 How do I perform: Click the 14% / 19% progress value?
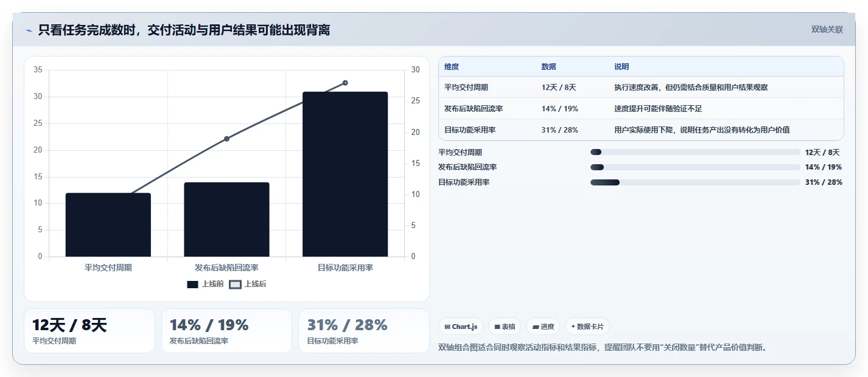(824, 167)
